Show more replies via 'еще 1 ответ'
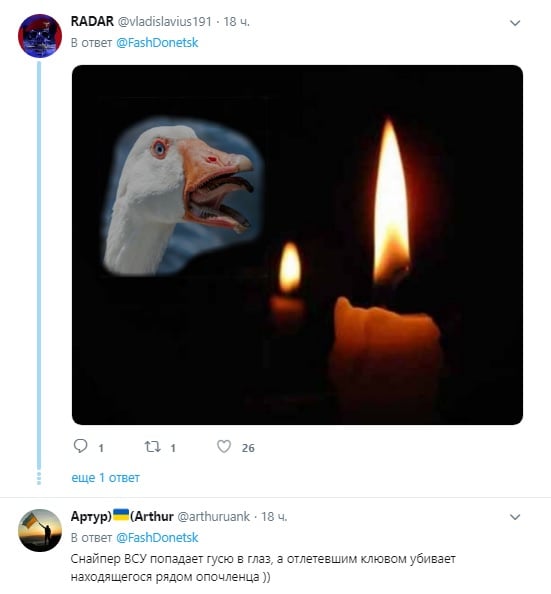This screenshot has width=551, height=594. (x=105, y=478)
